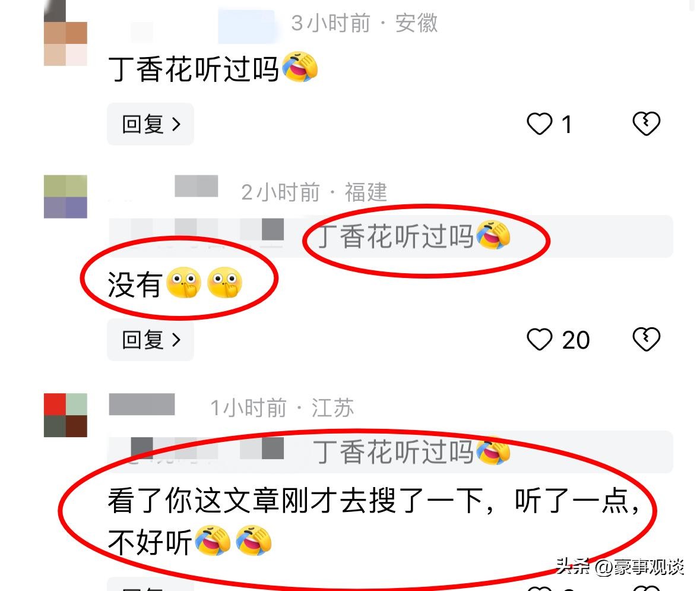Screen dimensions: 700x591
Task: Expand replies chevron beside second 回复
Action: tap(176, 340)
